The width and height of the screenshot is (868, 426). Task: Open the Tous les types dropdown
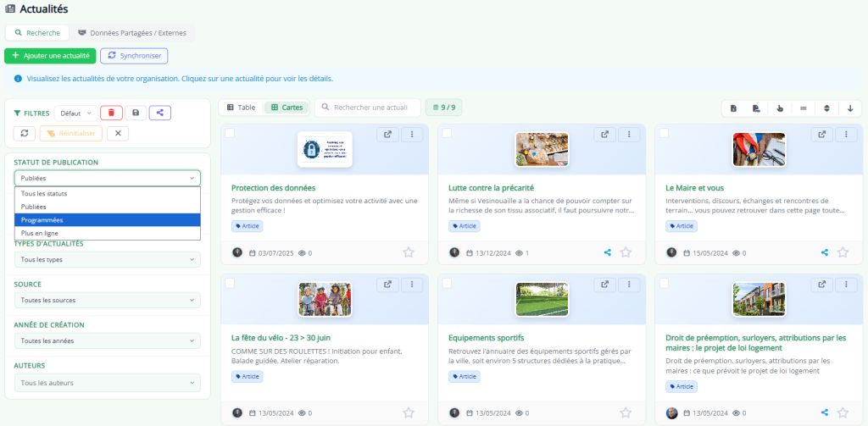pyautogui.click(x=108, y=259)
